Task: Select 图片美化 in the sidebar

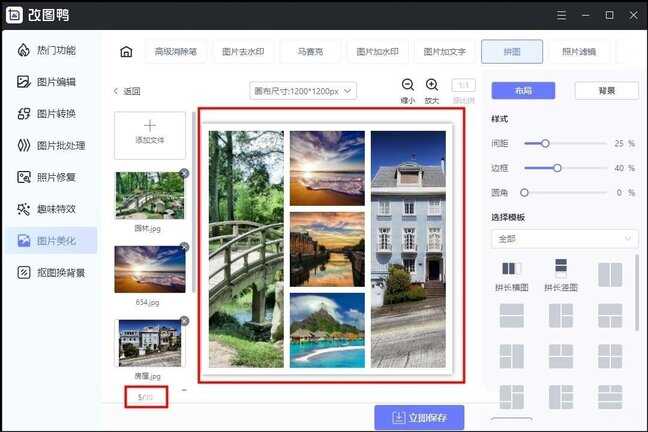Action: 51,241
